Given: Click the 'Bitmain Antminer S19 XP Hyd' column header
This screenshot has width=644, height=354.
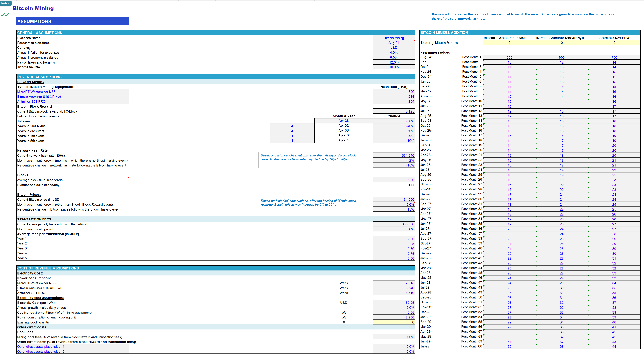Looking at the screenshot, I should click(560, 38).
